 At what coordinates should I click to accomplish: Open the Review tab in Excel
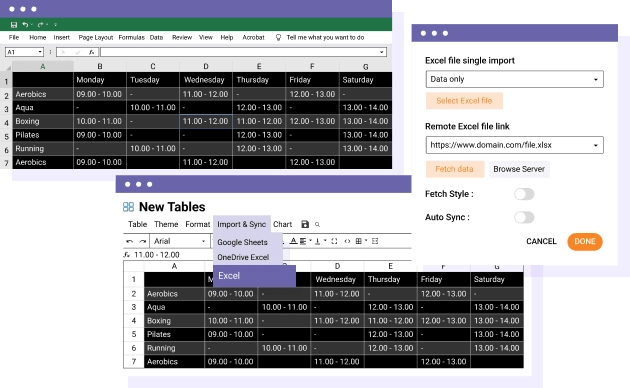pos(182,37)
